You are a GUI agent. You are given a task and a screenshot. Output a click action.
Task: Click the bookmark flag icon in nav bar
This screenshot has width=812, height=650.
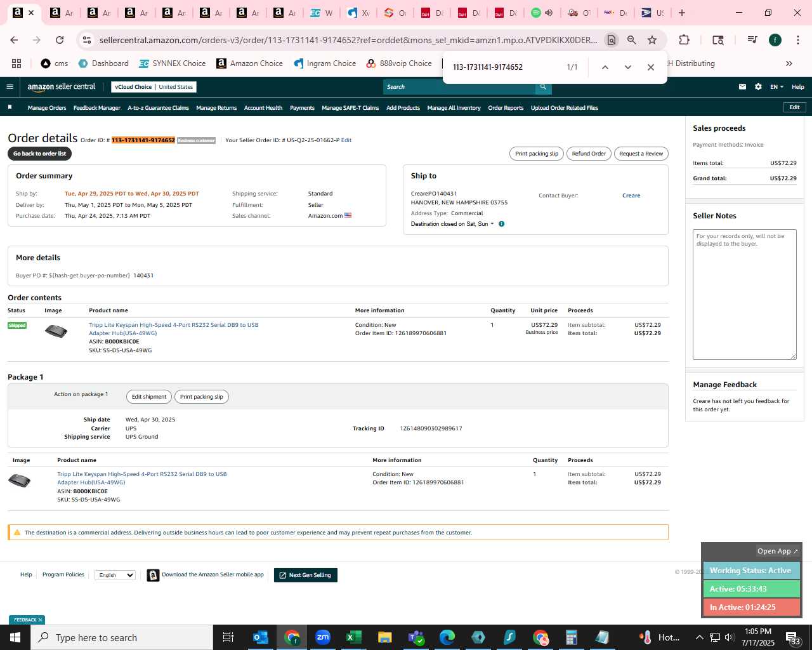click(x=10, y=107)
